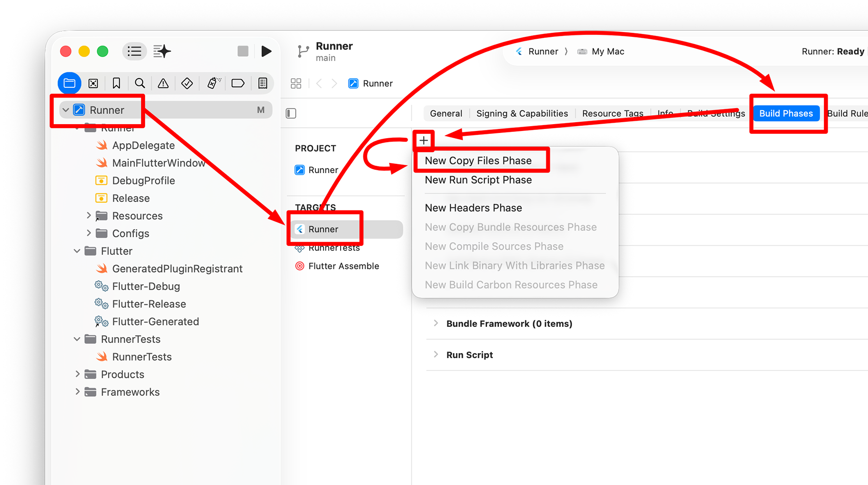Viewport: 868px width, 485px height.
Task: Open the Report navigator icon
Action: pos(262,83)
